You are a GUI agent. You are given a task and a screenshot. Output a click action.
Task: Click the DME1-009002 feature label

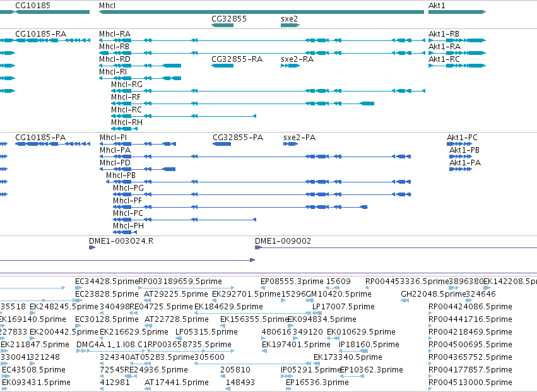[x=283, y=241]
